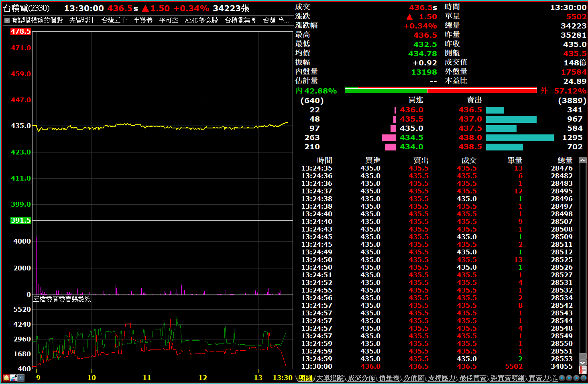Screen dimensions: 588x384
Task: Click the yellow intraday price line chart
Action: [x=163, y=126]
